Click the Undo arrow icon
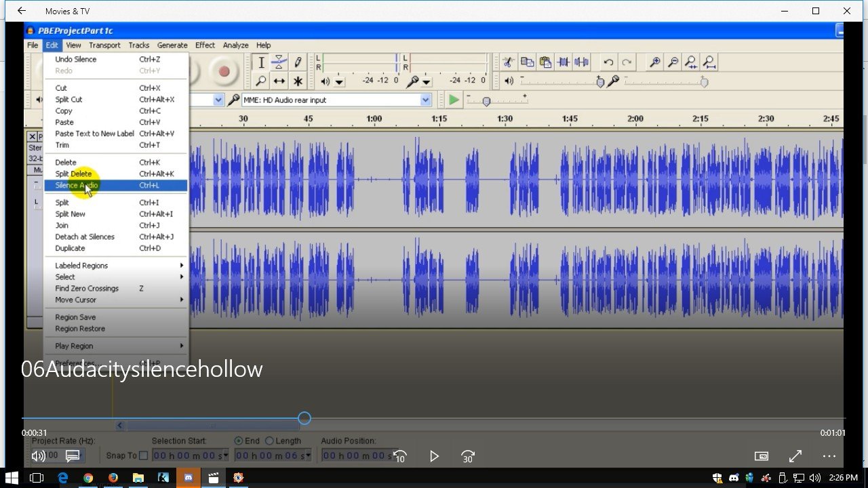The width and height of the screenshot is (868, 488). tap(608, 62)
